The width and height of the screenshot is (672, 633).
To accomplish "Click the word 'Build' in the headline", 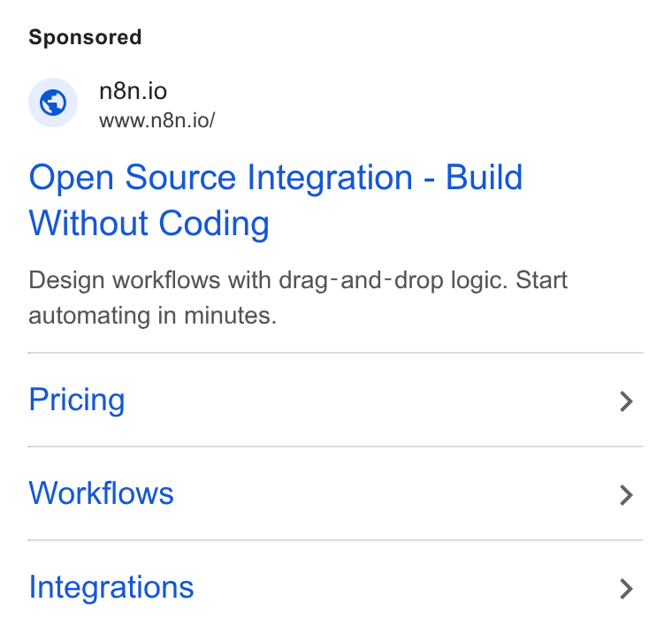I will tap(484, 177).
